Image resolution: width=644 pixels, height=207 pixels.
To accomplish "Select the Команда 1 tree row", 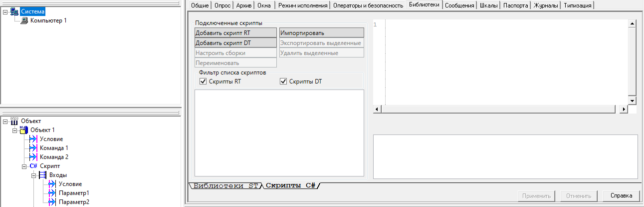I will click(54, 148).
